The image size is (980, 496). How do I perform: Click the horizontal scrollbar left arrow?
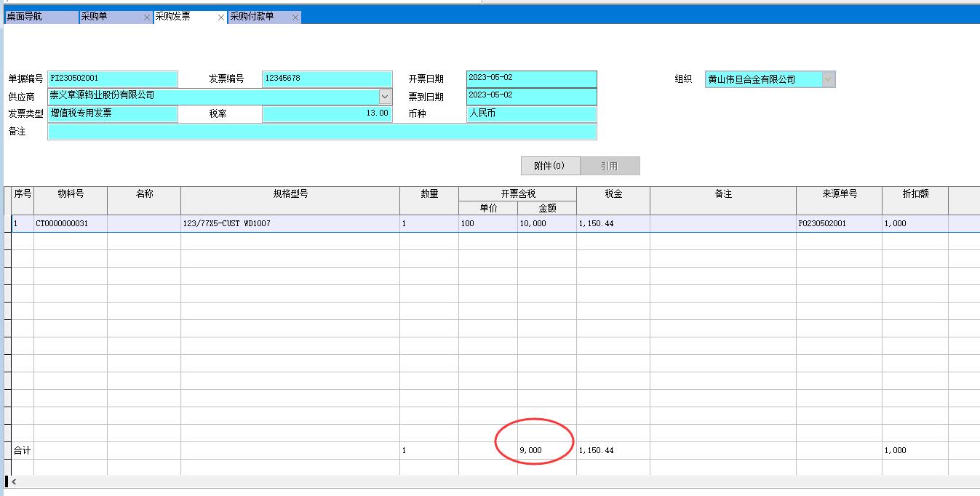click(14, 481)
